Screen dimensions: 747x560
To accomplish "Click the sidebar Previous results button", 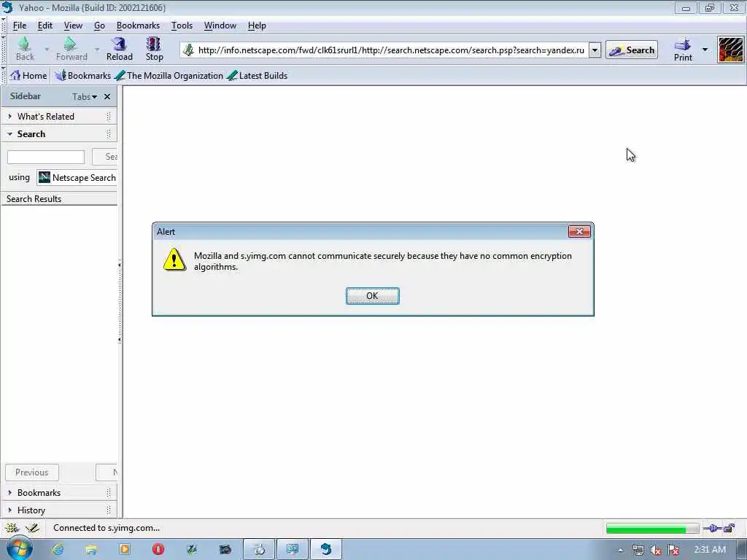I will [32, 472].
